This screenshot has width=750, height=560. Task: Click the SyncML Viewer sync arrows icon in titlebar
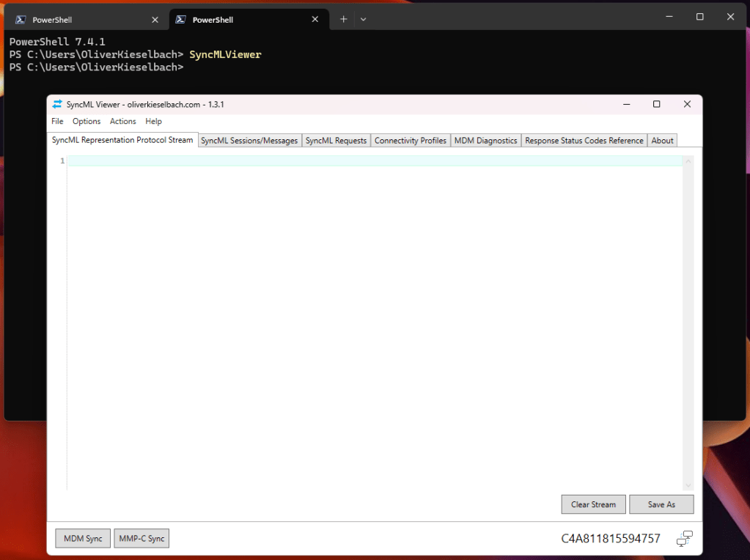pyautogui.click(x=56, y=104)
